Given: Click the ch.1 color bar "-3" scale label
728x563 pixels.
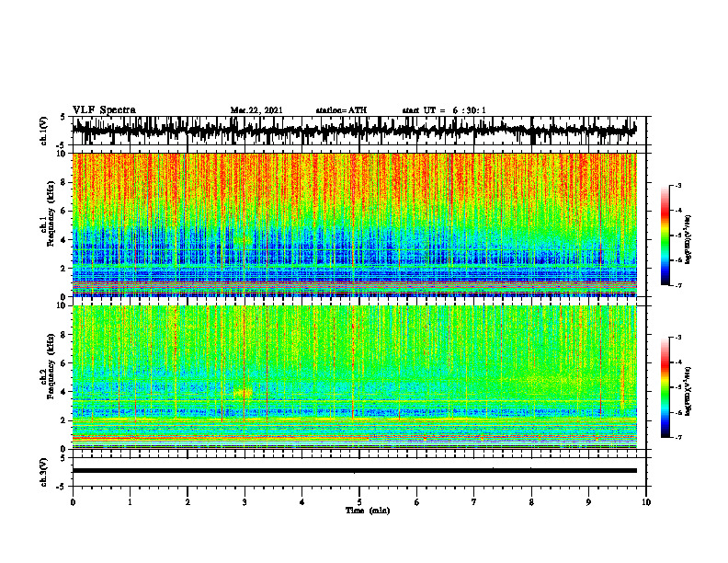Looking at the screenshot, I should point(678,186).
